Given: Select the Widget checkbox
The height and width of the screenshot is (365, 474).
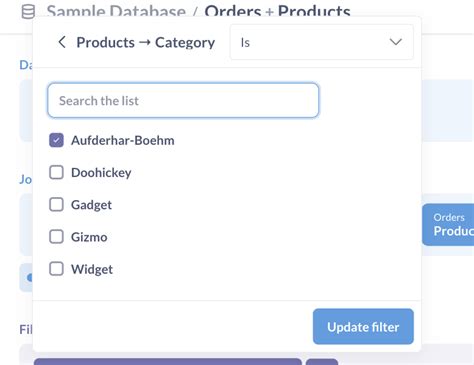Looking at the screenshot, I should 56,269.
